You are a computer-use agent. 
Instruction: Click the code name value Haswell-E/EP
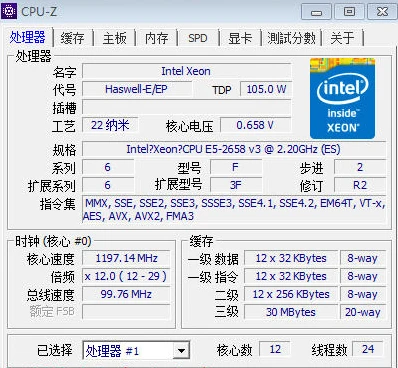pos(137,89)
